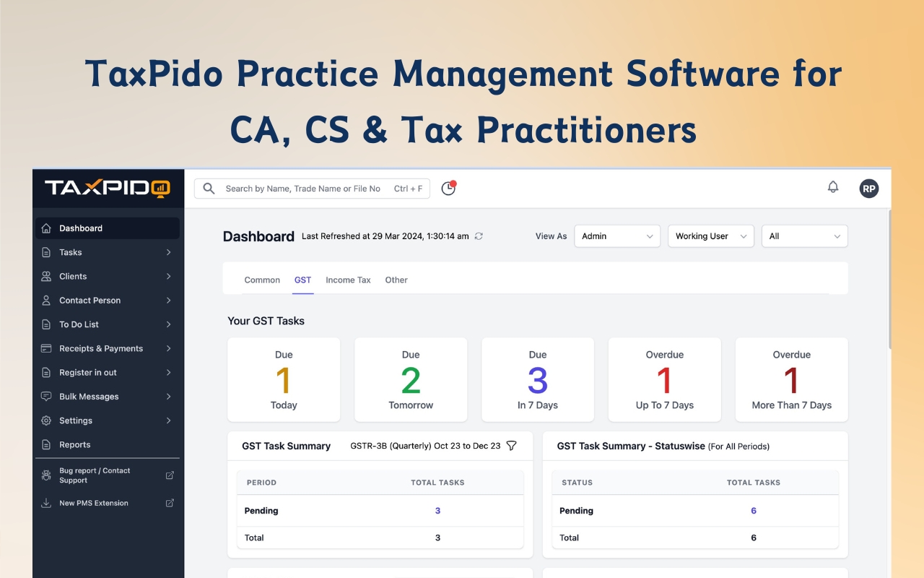924x578 pixels.
Task: Click the pending GST tasks count link
Action: coord(437,511)
